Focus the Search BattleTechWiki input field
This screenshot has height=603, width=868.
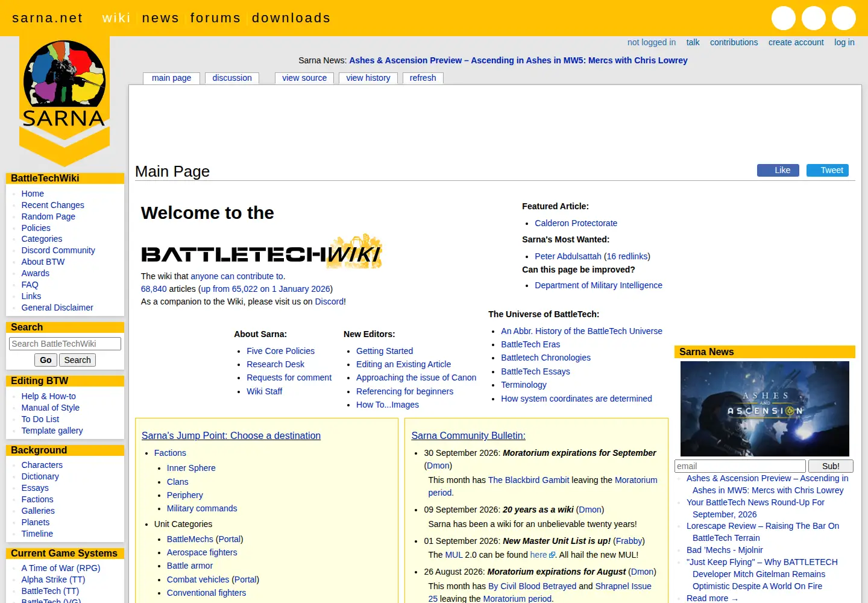pos(65,344)
